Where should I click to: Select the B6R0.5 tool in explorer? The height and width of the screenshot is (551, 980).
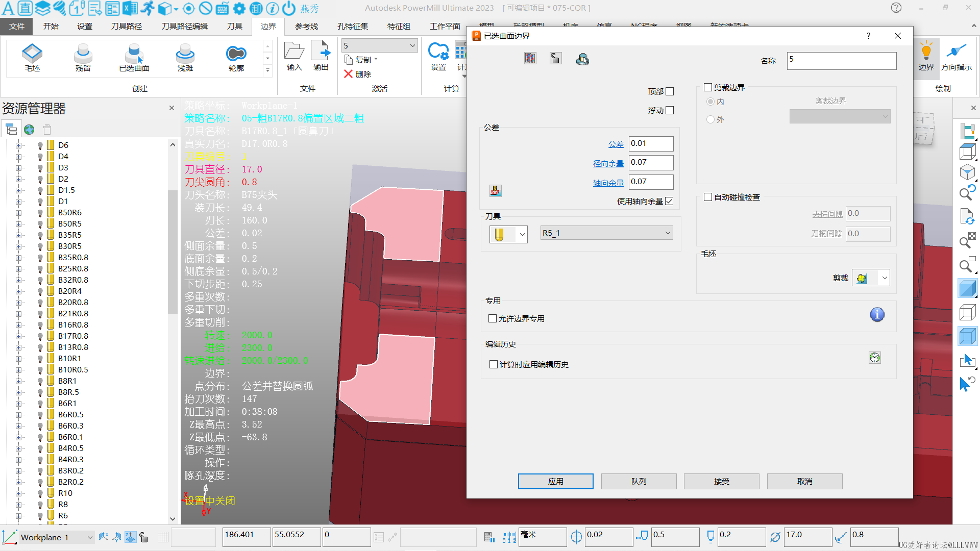click(70, 415)
